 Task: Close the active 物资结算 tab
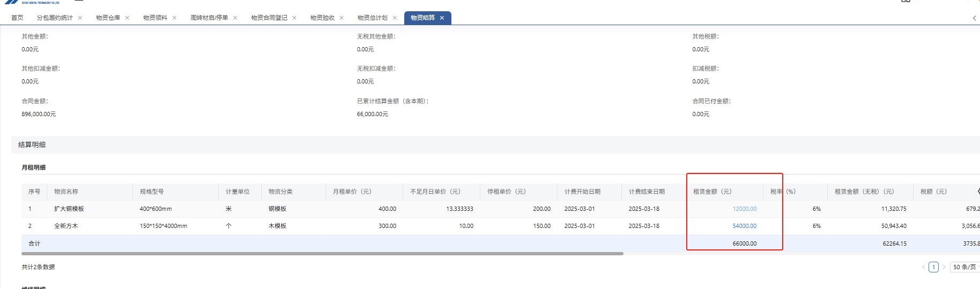click(x=442, y=18)
